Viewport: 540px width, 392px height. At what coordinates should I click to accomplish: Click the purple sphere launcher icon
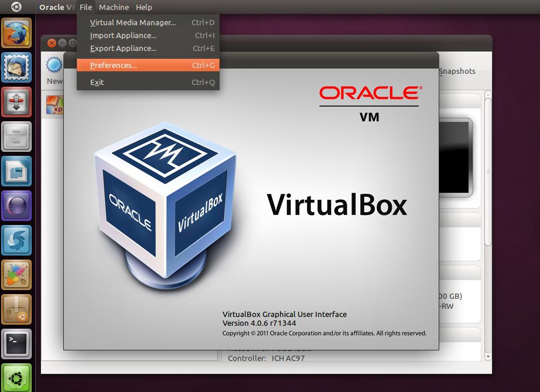pyautogui.click(x=16, y=206)
